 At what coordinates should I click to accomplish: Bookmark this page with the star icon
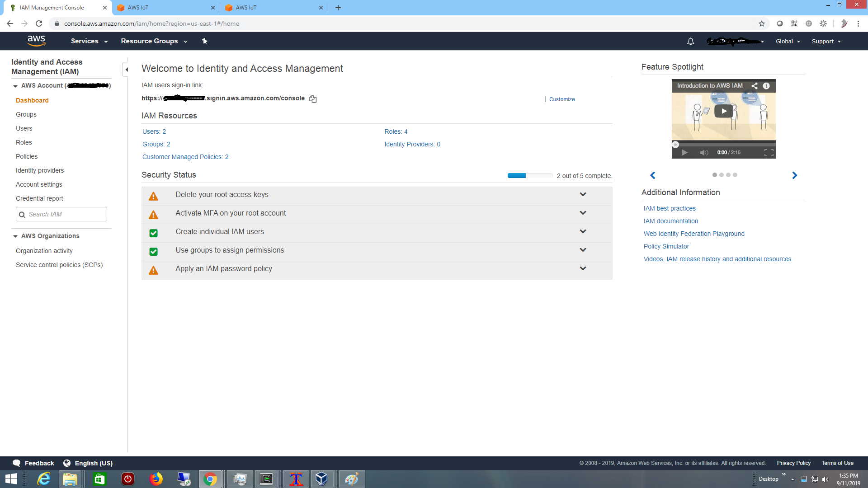point(762,23)
